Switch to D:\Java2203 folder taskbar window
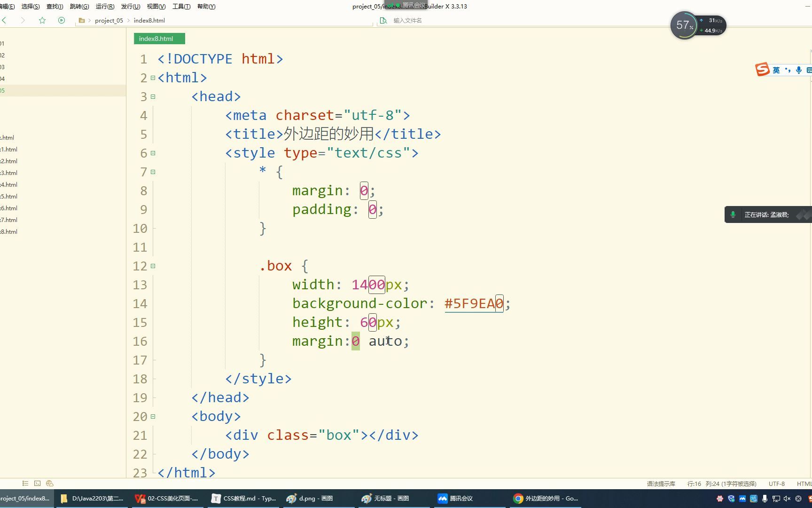812x508 pixels. pyautogui.click(x=92, y=498)
